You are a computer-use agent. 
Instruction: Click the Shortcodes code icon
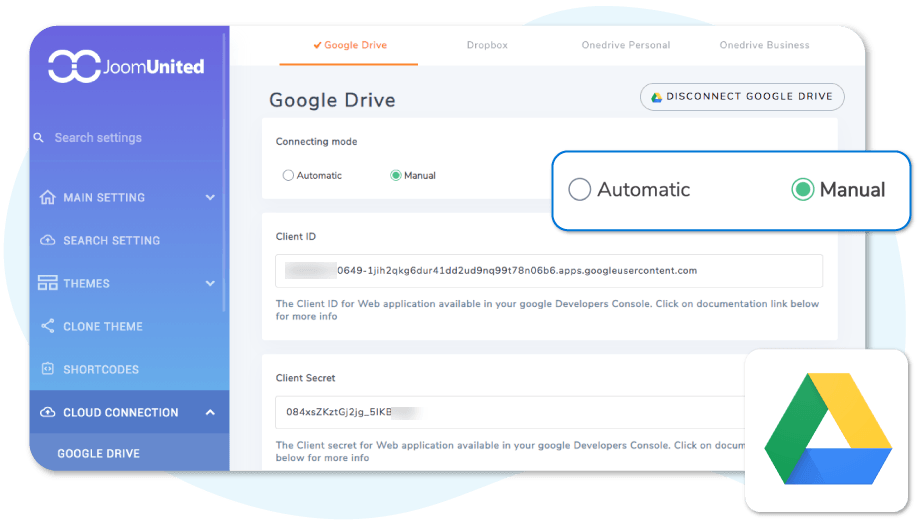(47, 370)
